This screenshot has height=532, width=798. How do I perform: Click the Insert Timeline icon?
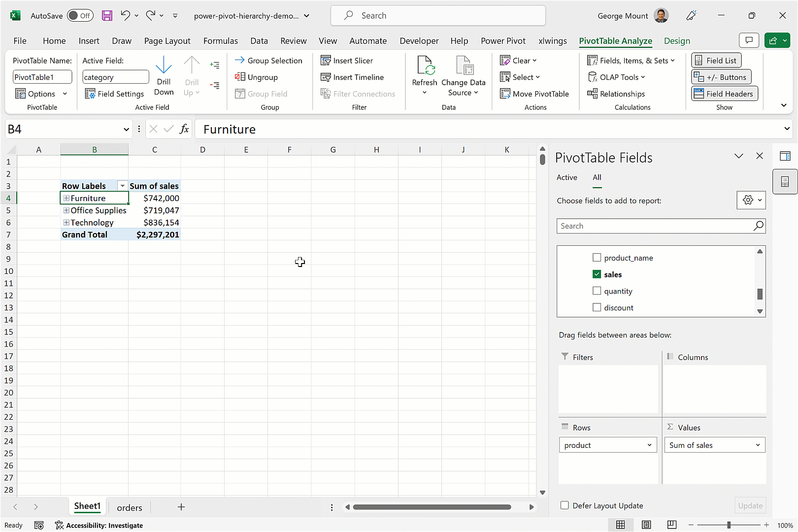[x=326, y=77]
